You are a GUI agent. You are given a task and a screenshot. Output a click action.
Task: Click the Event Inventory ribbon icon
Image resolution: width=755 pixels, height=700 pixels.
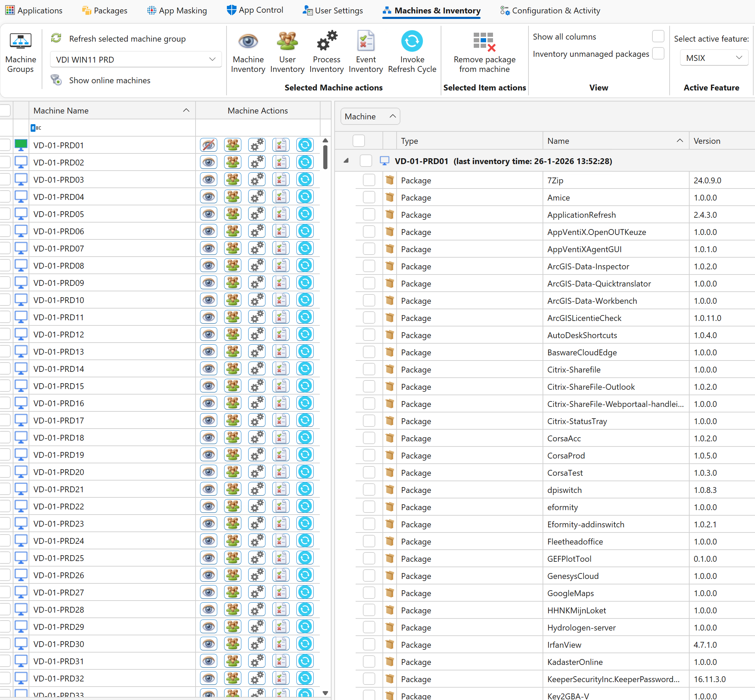[365, 41]
